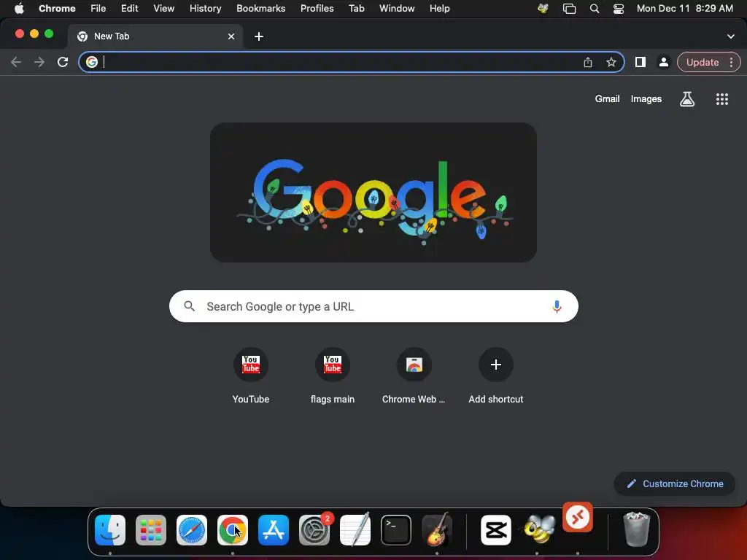This screenshot has height=560, width=747.
Task: Click the bee icon in menu bar
Action: point(543,8)
